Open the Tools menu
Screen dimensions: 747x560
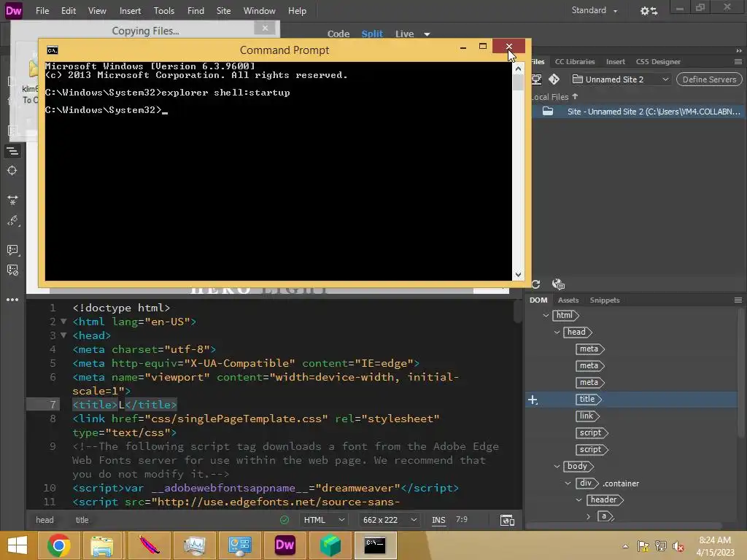[x=164, y=10]
